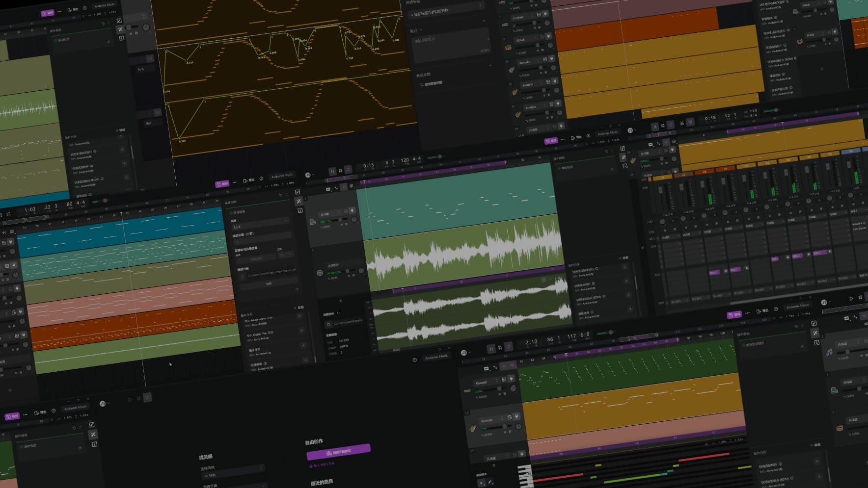
Task: Click the 80 tempo value in the 1:03 window
Action: coord(69,204)
